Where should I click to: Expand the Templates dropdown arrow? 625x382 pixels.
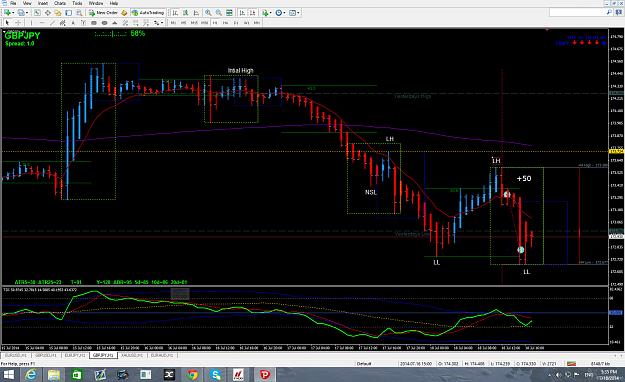[x=298, y=13]
